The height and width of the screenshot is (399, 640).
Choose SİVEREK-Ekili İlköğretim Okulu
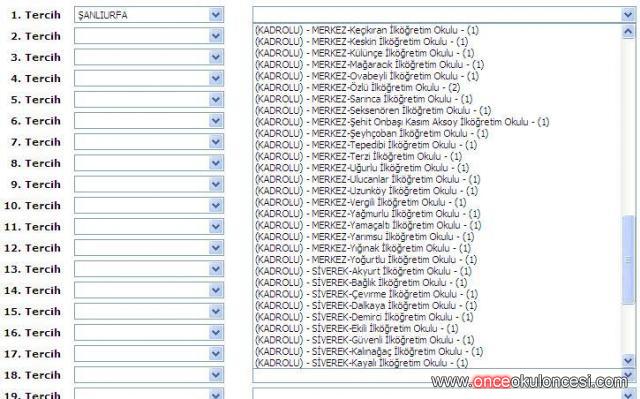point(356,328)
